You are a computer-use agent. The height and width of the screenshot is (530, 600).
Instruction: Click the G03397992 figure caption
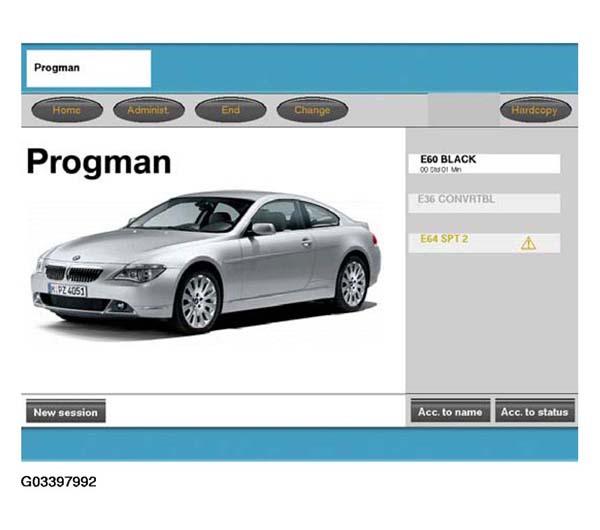(x=59, y=482)
